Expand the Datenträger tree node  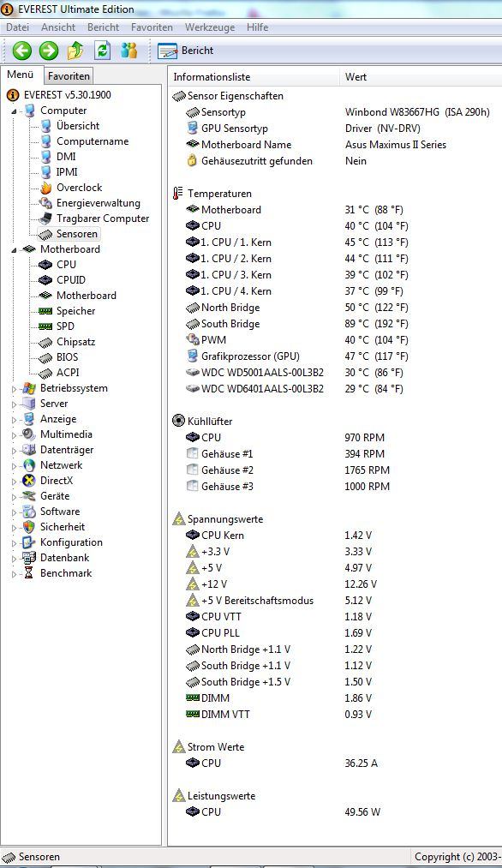(14, 450)
